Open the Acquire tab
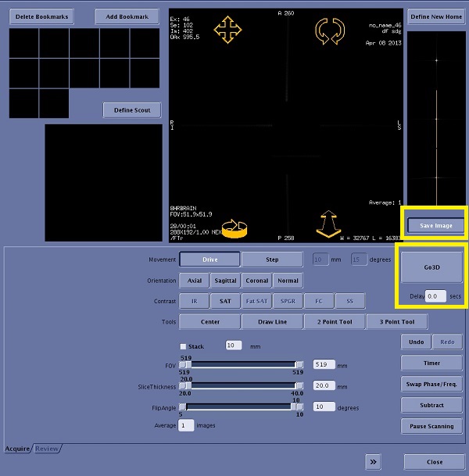 17,449
